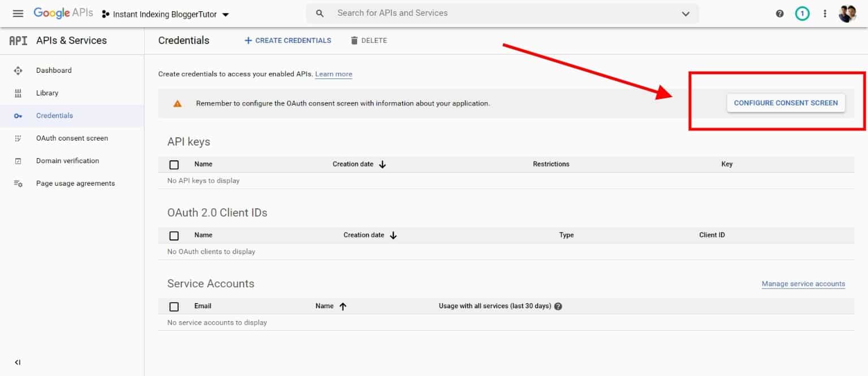This screenshot has width=868, height=376.
Task: Click the API keys Name column header
Action: coord(203,164)
